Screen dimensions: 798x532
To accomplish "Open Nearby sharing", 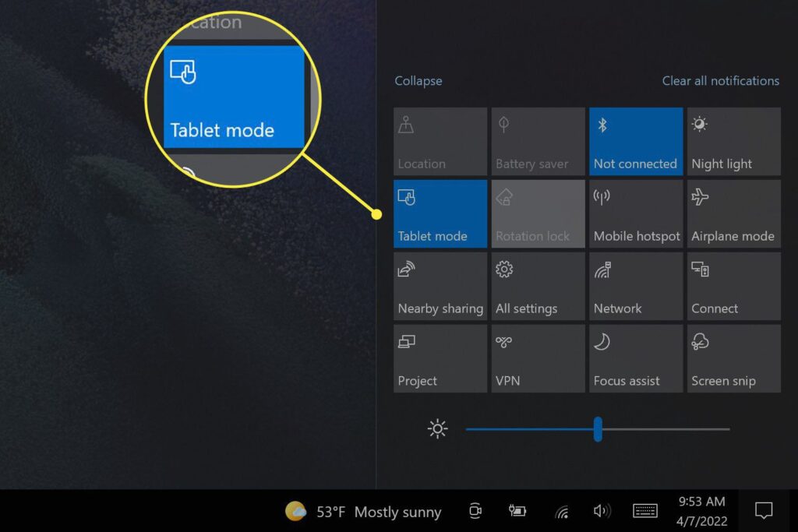I will click(440, 286).
